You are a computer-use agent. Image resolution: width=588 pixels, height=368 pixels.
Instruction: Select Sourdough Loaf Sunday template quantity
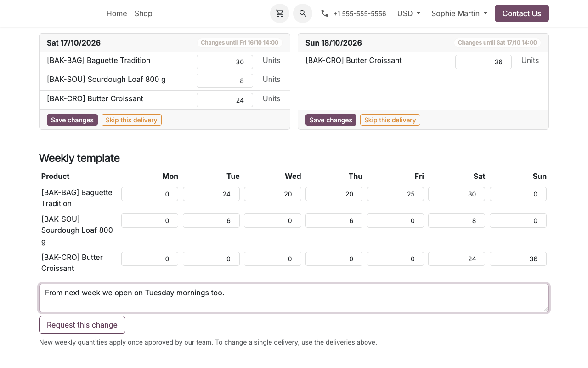coord(518,221)
